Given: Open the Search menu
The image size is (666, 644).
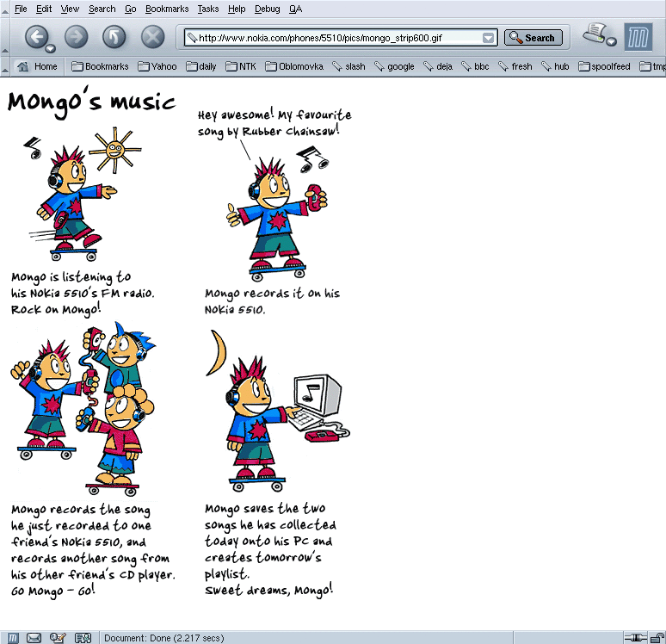Looking at the screenshot, I should coord(102,9).
